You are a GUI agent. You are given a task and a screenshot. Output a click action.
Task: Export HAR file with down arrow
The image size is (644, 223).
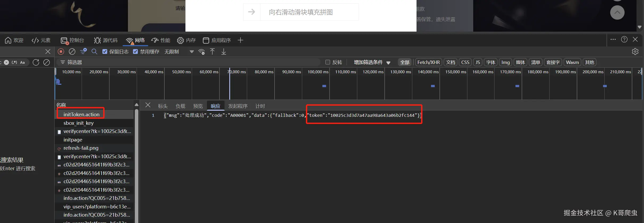pyautogui.click(x=224, y=52)
